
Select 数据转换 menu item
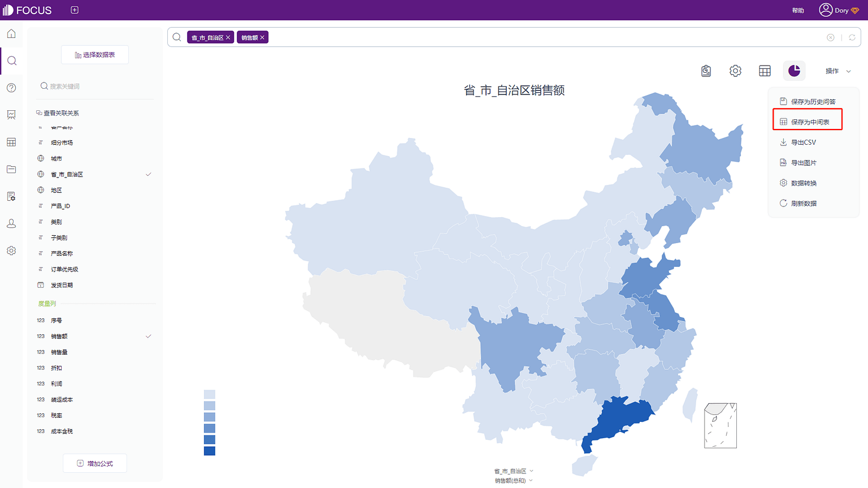tap(798, 183)
